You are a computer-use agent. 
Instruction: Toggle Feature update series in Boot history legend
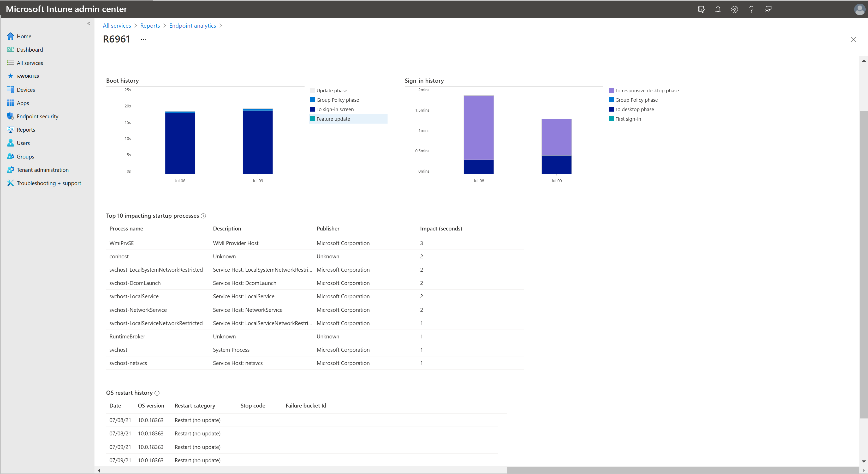(333, 119)
